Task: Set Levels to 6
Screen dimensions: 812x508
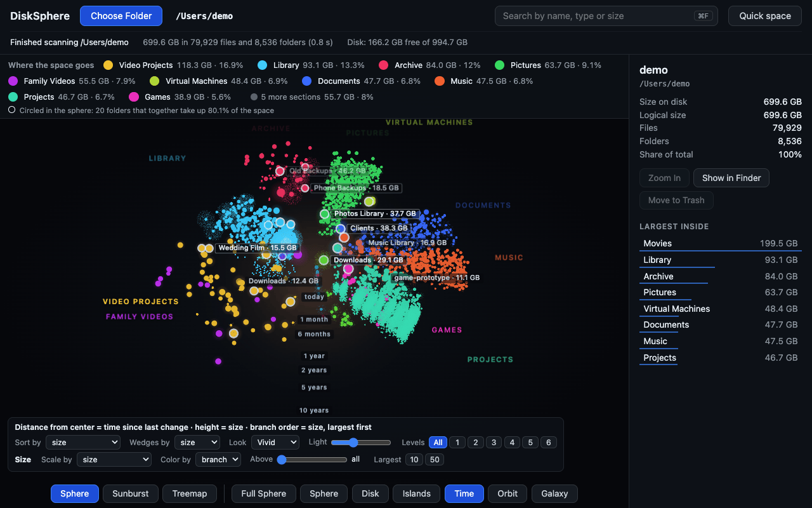Action: (549, 442)
